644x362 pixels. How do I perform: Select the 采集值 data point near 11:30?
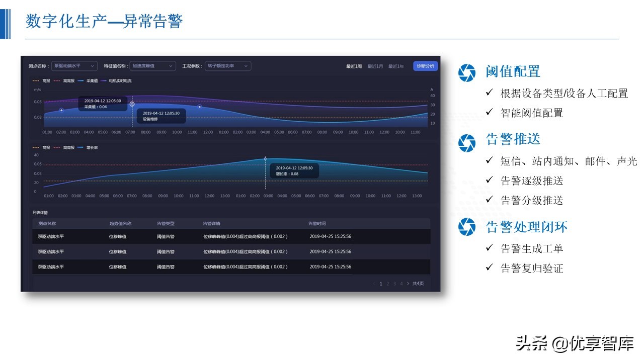pos(200,107)
